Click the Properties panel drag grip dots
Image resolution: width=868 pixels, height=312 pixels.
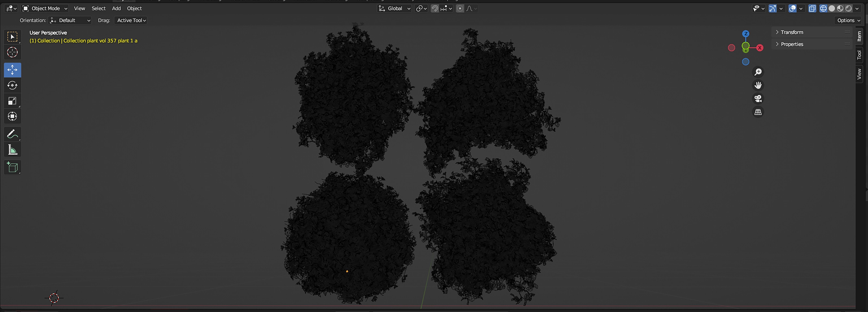click(847, 44)
